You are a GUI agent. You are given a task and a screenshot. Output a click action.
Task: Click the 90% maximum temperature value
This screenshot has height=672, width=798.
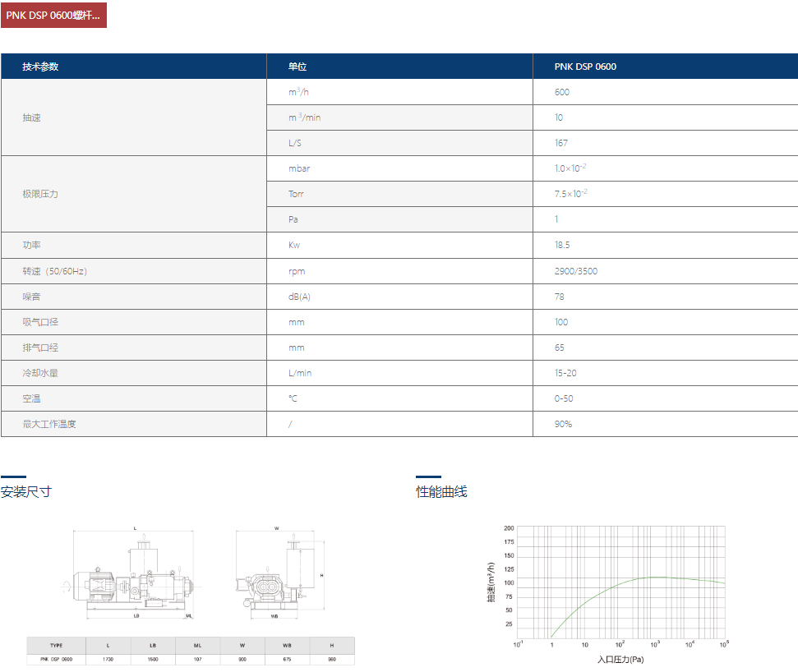[x=563, y=424]
